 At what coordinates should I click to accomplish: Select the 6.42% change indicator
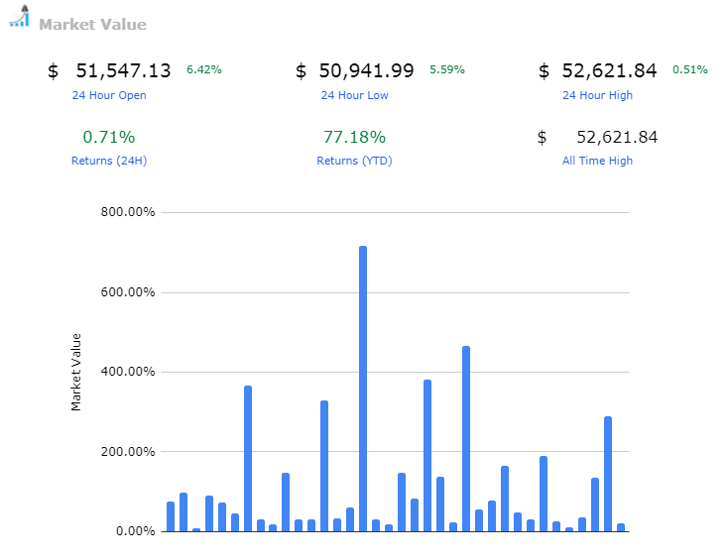tap(204, 69)
